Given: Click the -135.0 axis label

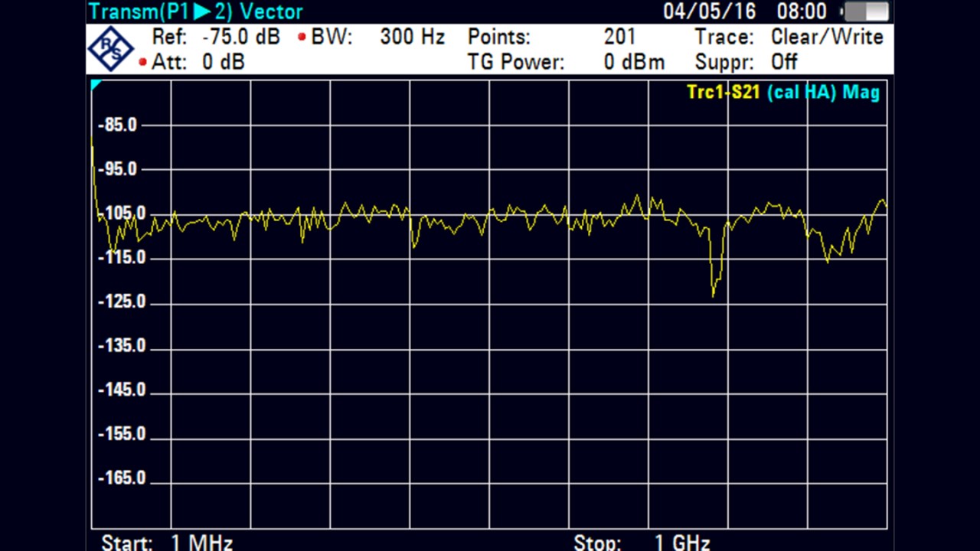Looking at the screenshot, I should click(x=122, y=346).
